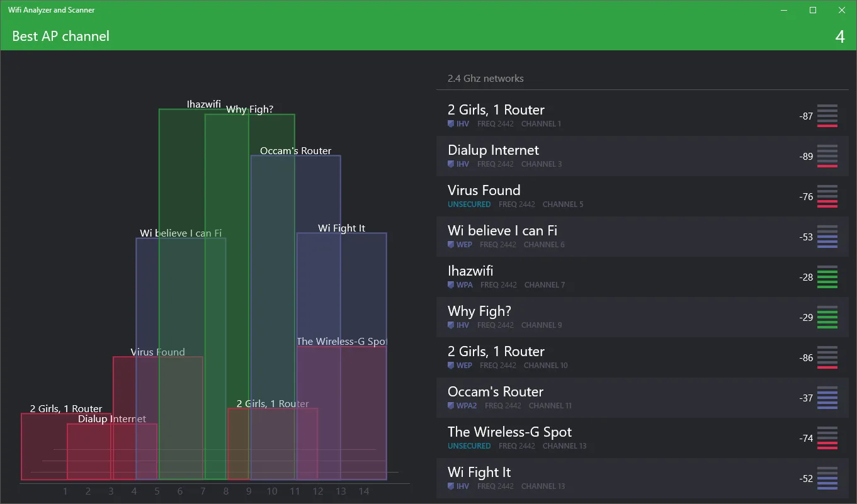The width and height of the screenshot is (857, 504).
Task: Click FREQ 2442 text in Virus Found row
Action: click(x=517, y=204)
